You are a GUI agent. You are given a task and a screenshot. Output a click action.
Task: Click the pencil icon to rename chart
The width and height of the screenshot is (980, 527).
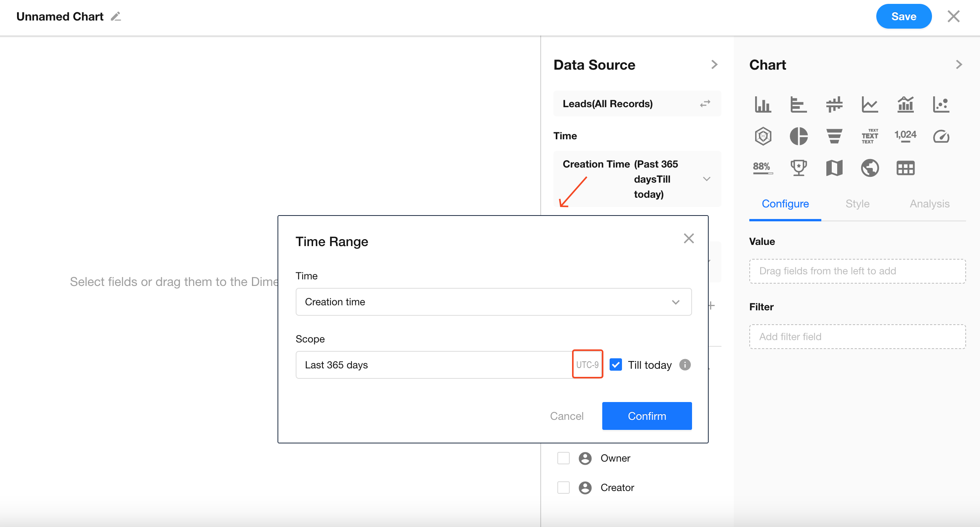click(x=116, y=17)
